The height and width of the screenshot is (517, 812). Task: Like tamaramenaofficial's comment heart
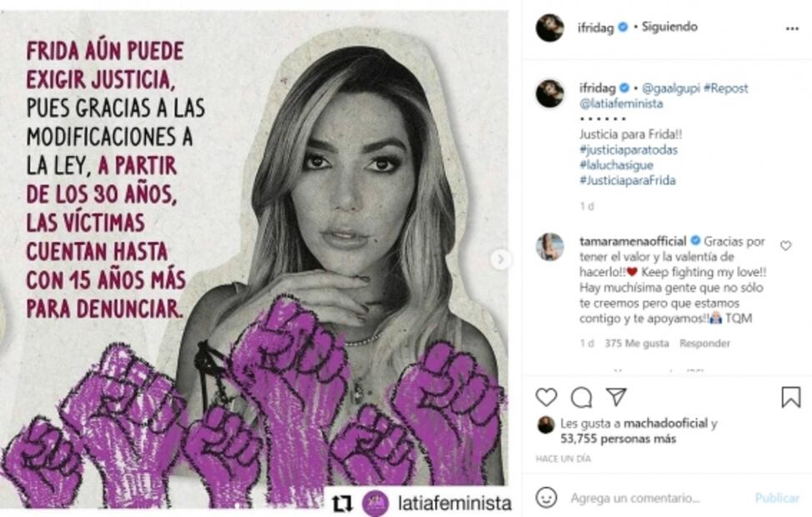pyautogui.click(x=785, y=245)
